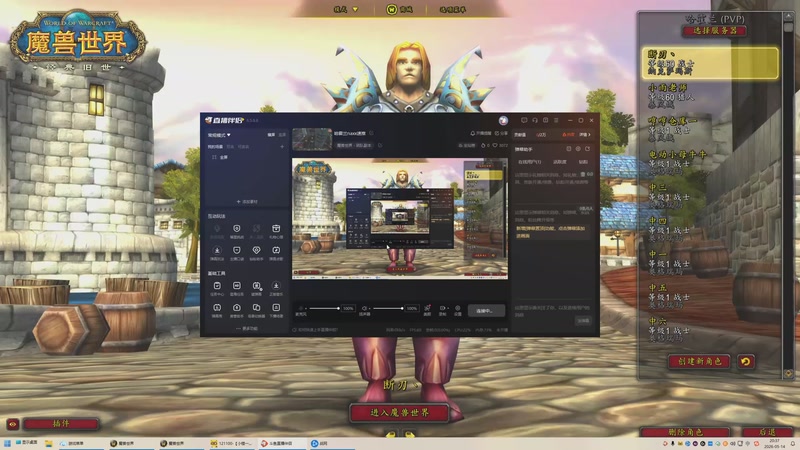Viewport: 800px width, 450px height.
Task: Toggle the eye icon beside the 插件 button
Action: 13,424
